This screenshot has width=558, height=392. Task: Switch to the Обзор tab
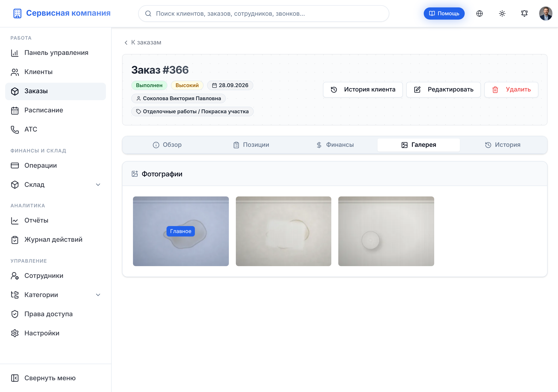point(167,145)
